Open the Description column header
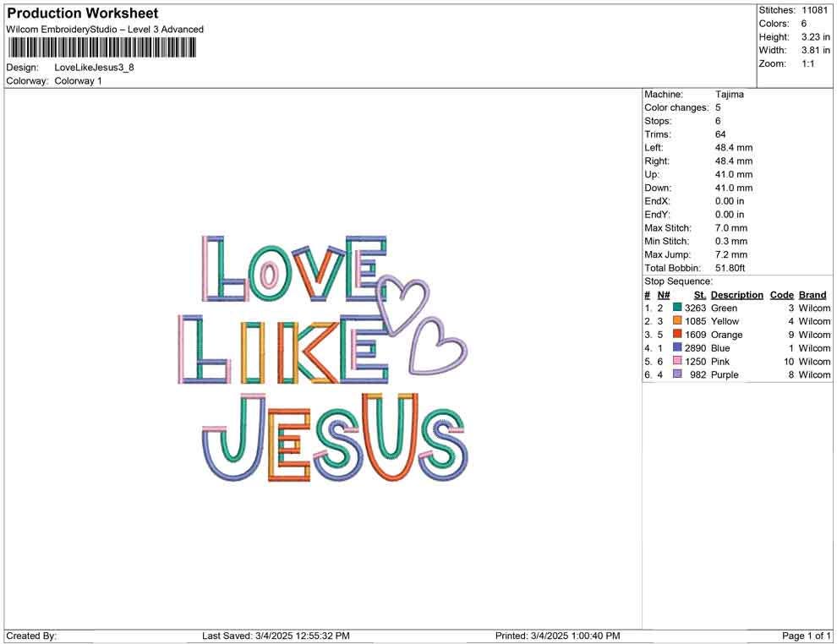837x644 pixels. [x=737, y=294]
